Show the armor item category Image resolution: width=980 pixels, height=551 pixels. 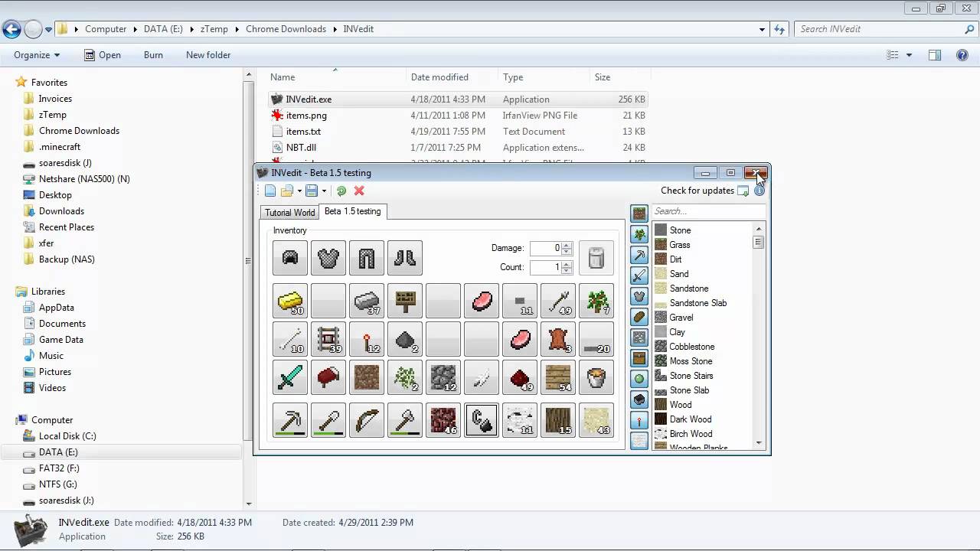tap(639, 296)
